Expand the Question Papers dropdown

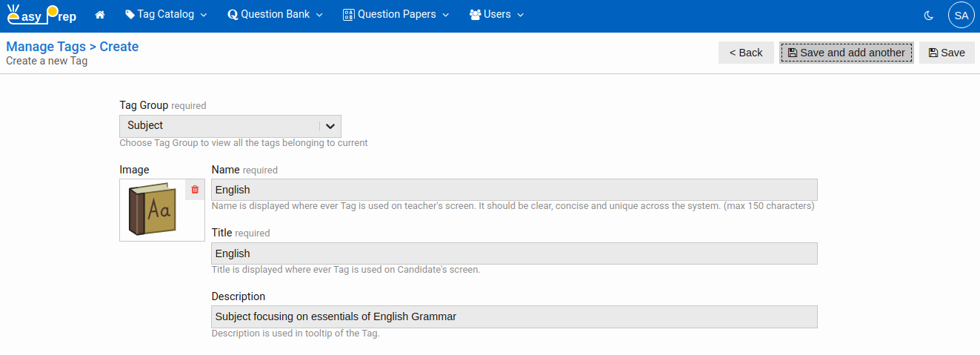(396, 15)
